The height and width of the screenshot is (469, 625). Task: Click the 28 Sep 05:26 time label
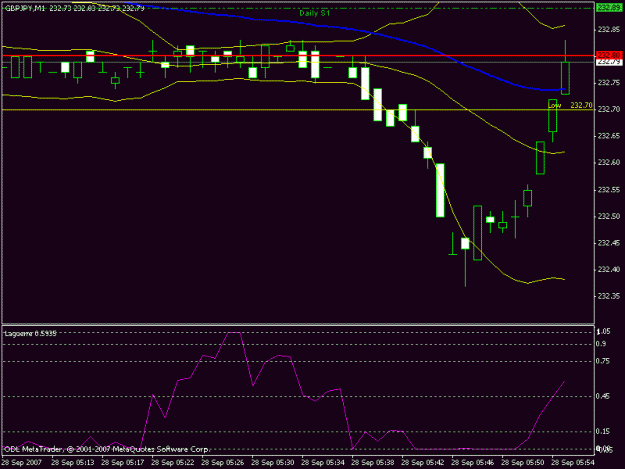(223, 462)
